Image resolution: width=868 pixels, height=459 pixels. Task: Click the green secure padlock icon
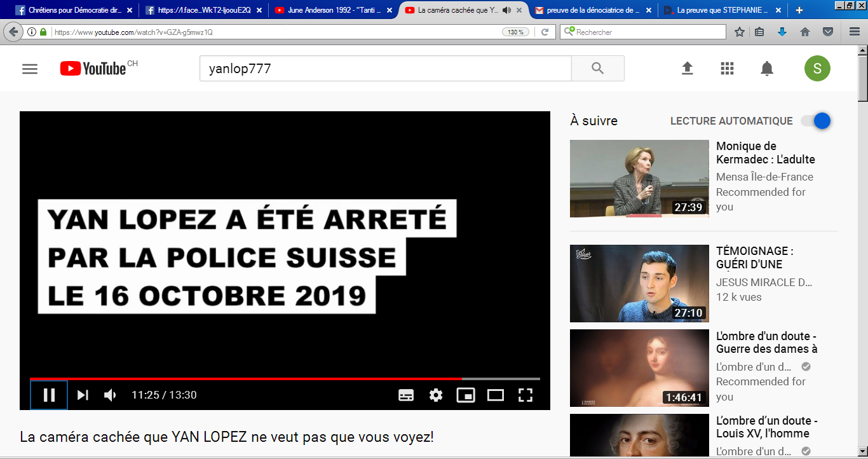pyautogui.click(x=43, y=32)
